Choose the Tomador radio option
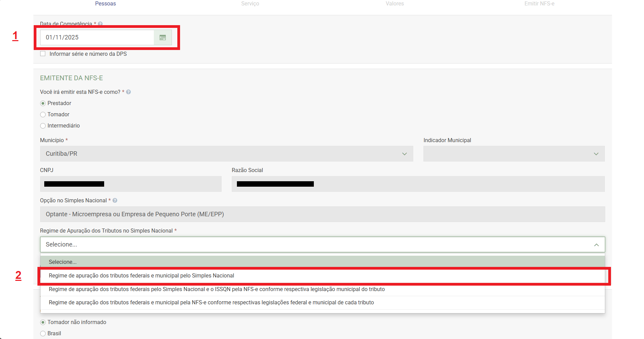644x339 pixels. point(43,115)
